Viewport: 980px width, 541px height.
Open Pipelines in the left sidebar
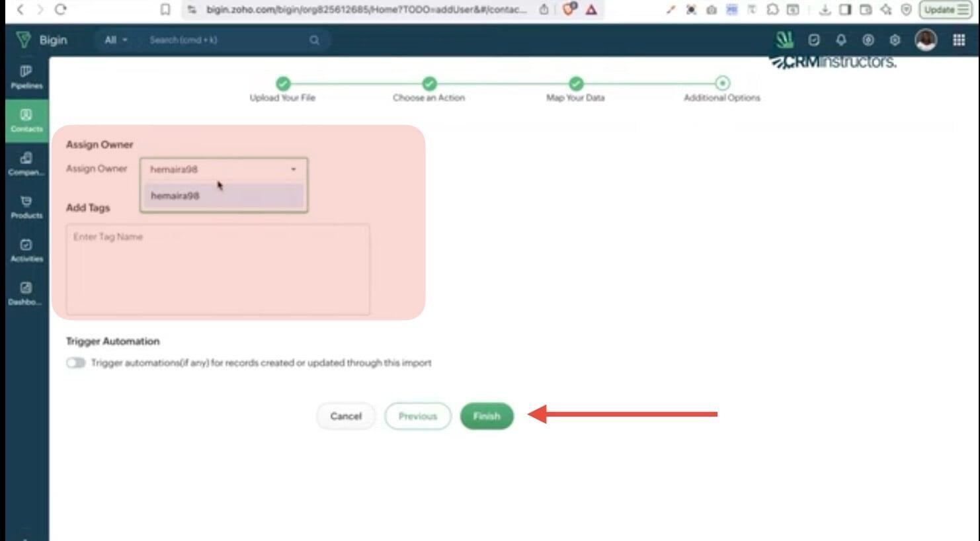pyautogui.click(x=26, y=77)
